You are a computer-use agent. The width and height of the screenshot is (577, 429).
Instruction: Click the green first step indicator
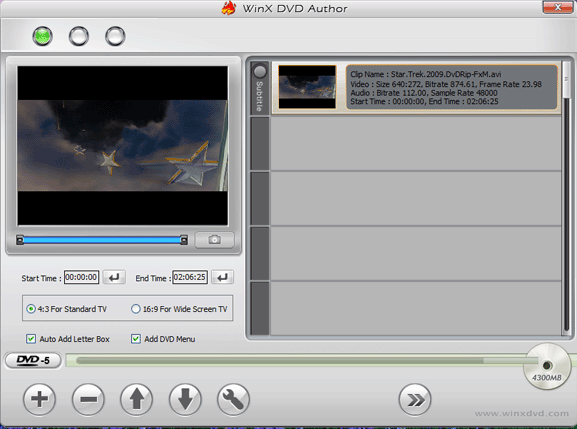tap(42, 36)
